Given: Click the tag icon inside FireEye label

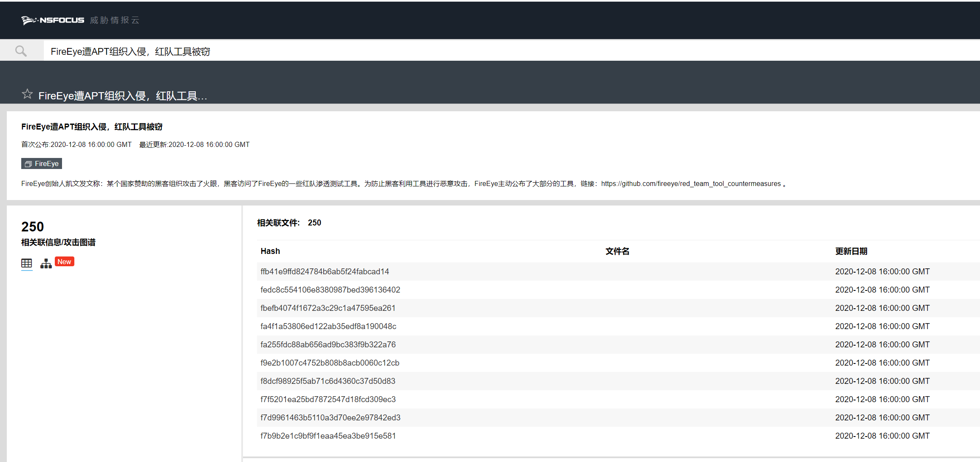Looking at the screenshot, I should point(28,164).
